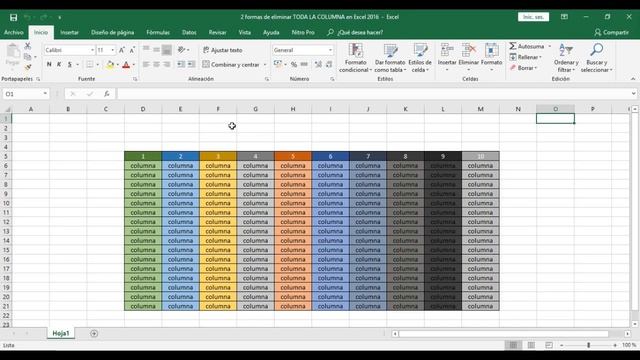Apply the red font color A
Screen dimensions: 640x360
coord(126,64)
